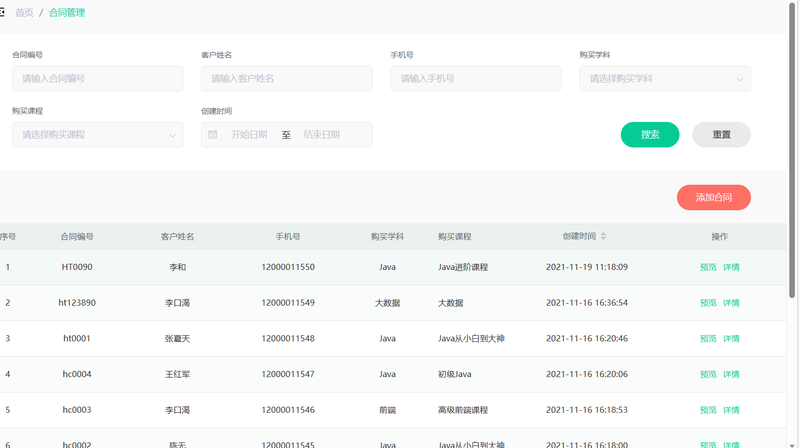Click the calendar icon in date range

tap(213, 135)
